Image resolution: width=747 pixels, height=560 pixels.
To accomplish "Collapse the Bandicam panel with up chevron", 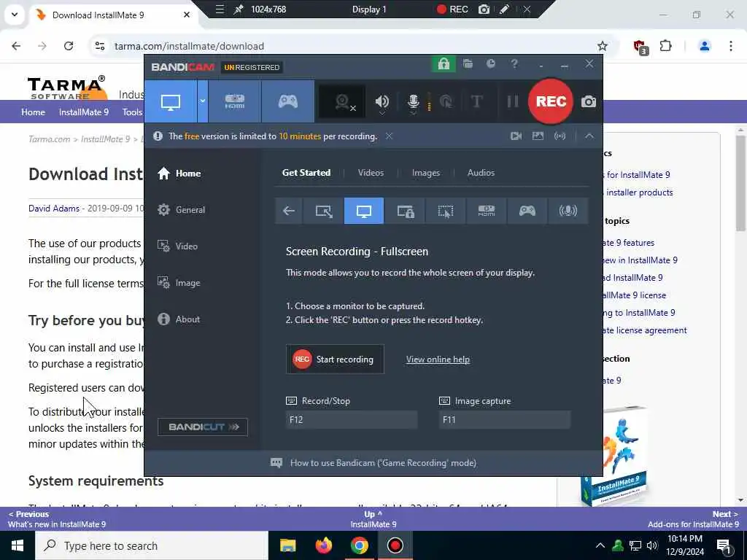I will click(x=589, y=136).
